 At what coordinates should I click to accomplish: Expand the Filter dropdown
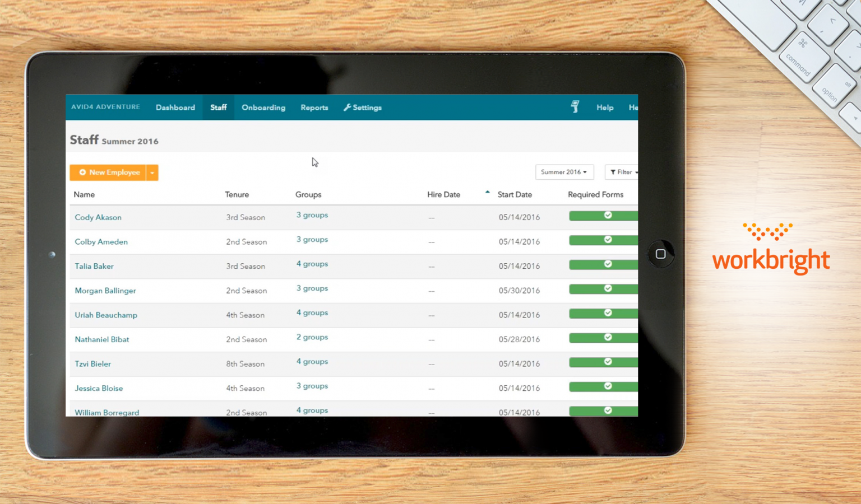pyautogui.click(x=622, y=172)
